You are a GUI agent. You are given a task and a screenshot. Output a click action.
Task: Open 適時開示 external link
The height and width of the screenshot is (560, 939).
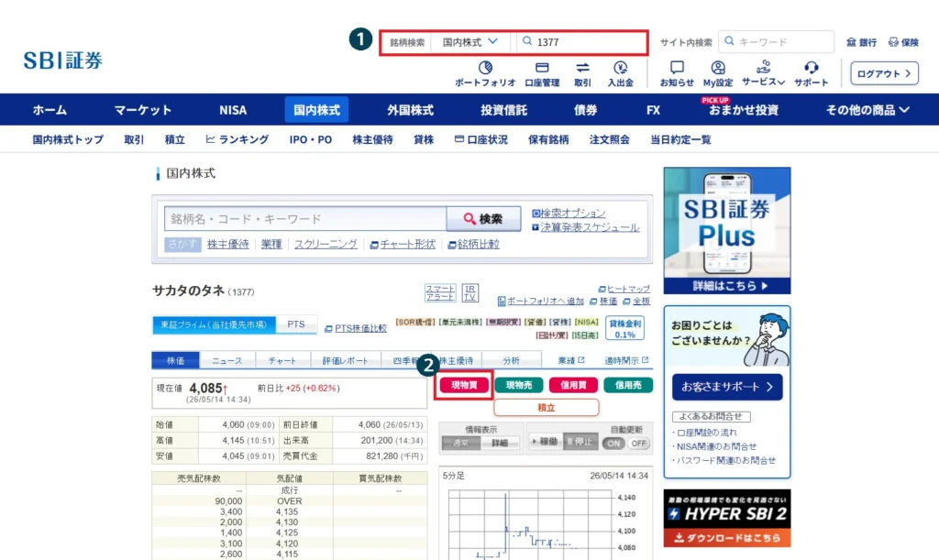pos(625,360)
